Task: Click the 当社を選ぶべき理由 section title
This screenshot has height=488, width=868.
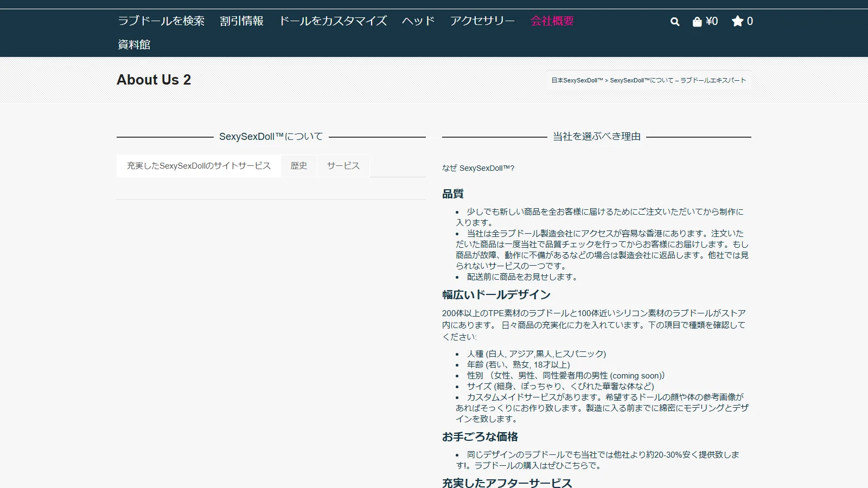Action: click(597, 137)
